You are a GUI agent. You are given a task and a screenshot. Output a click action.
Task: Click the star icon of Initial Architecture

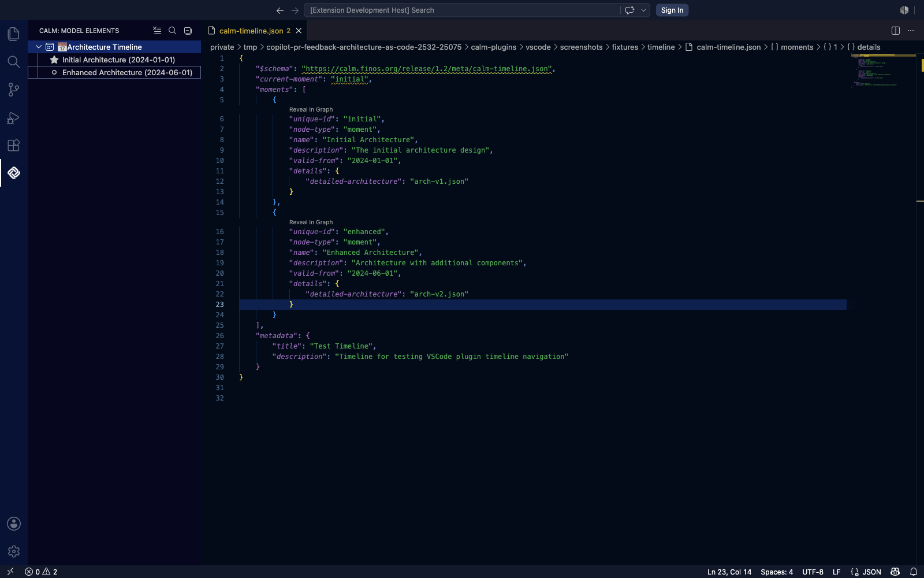point(54,60)
